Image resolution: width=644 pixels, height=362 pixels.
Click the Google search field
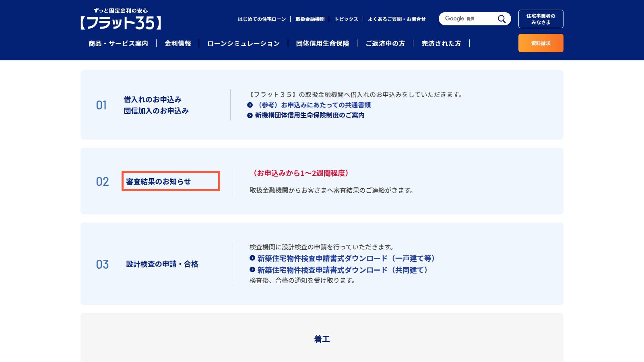(x=469, y=19)
